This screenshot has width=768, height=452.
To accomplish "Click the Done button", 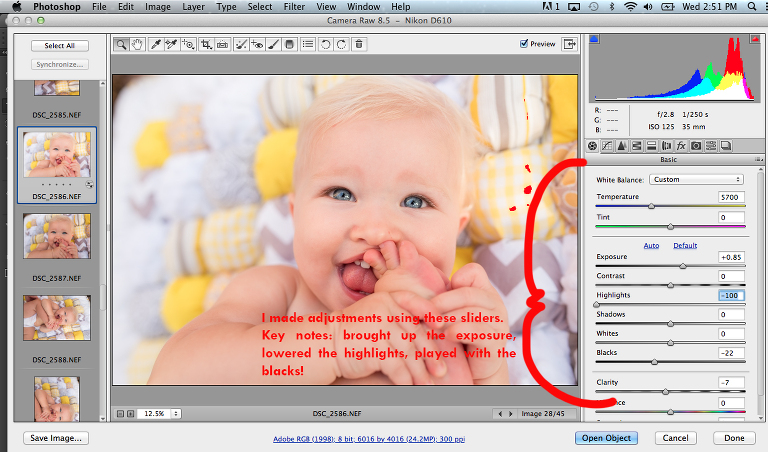I will [734, 438].
